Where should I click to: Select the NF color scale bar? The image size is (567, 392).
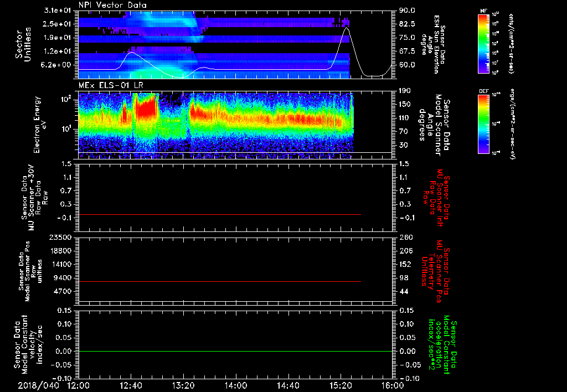(483, 44)
